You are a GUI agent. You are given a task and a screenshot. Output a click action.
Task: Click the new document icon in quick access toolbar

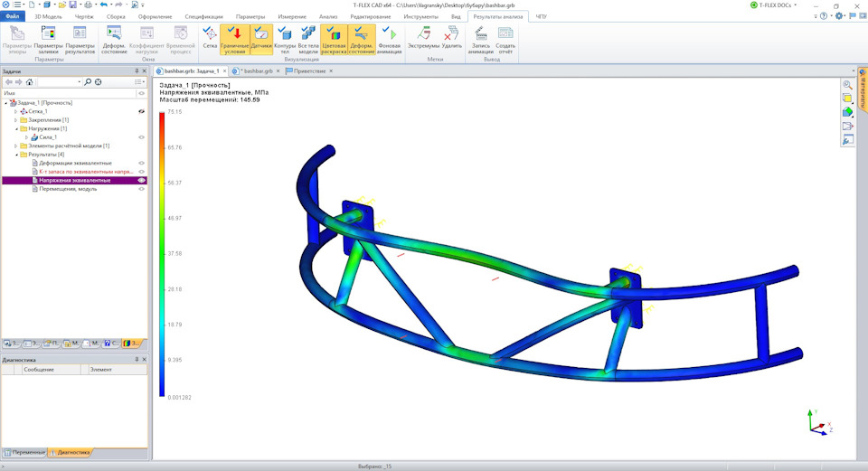point(32,5)
